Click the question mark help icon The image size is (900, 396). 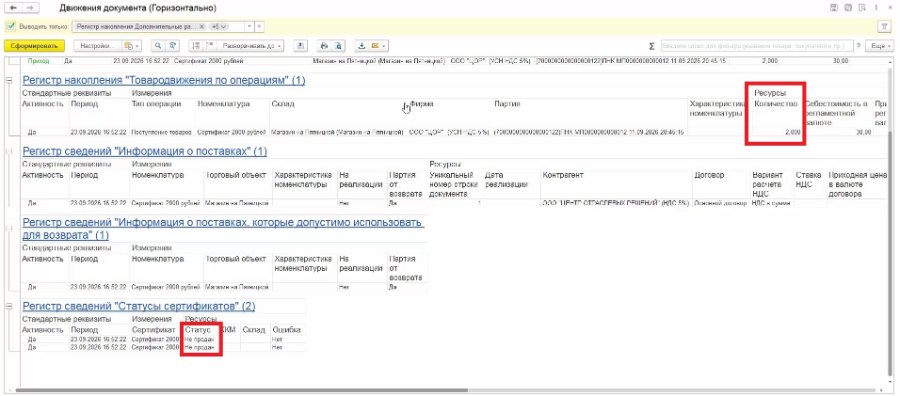tap(859, 46)
